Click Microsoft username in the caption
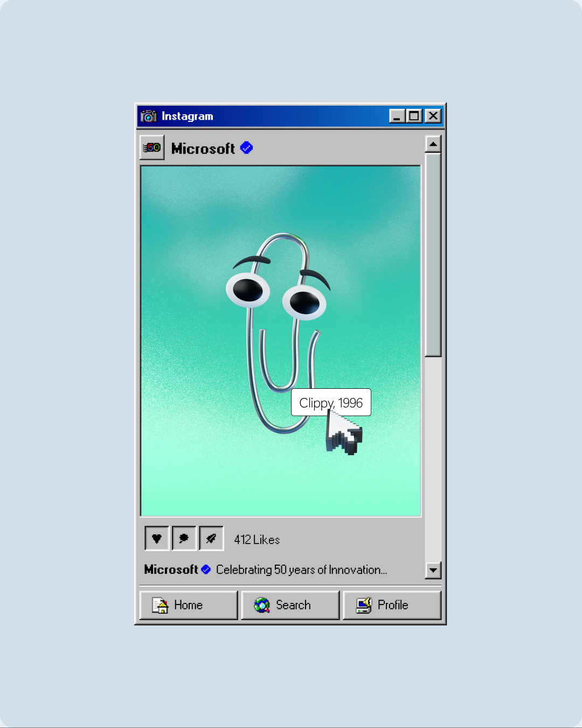 [171, 569]
